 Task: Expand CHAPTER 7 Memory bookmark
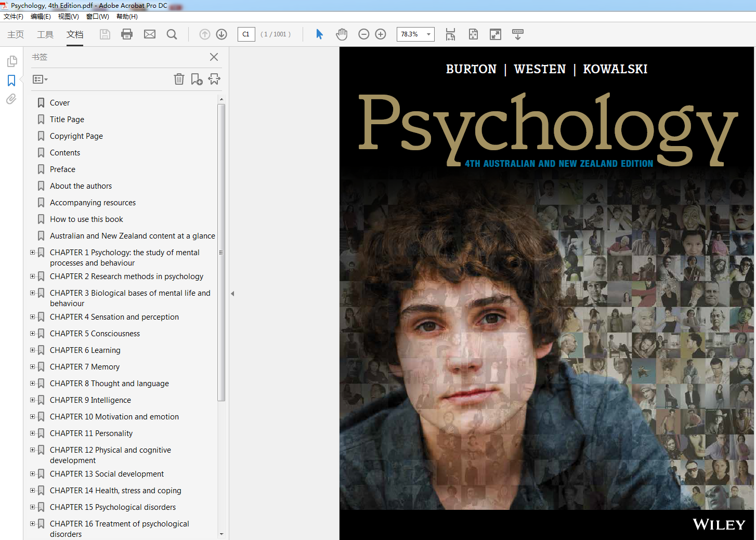[x=32, y=367]
